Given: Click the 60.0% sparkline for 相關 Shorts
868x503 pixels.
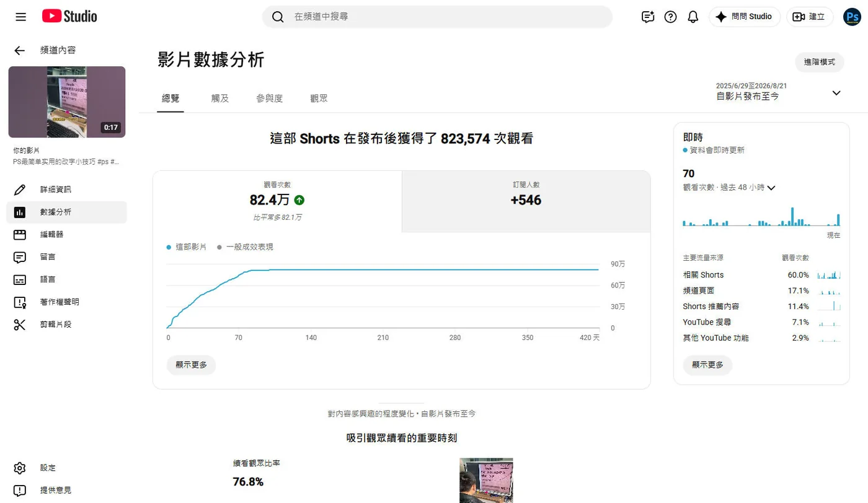Looking at the screenshot, I should click(829, 275).
